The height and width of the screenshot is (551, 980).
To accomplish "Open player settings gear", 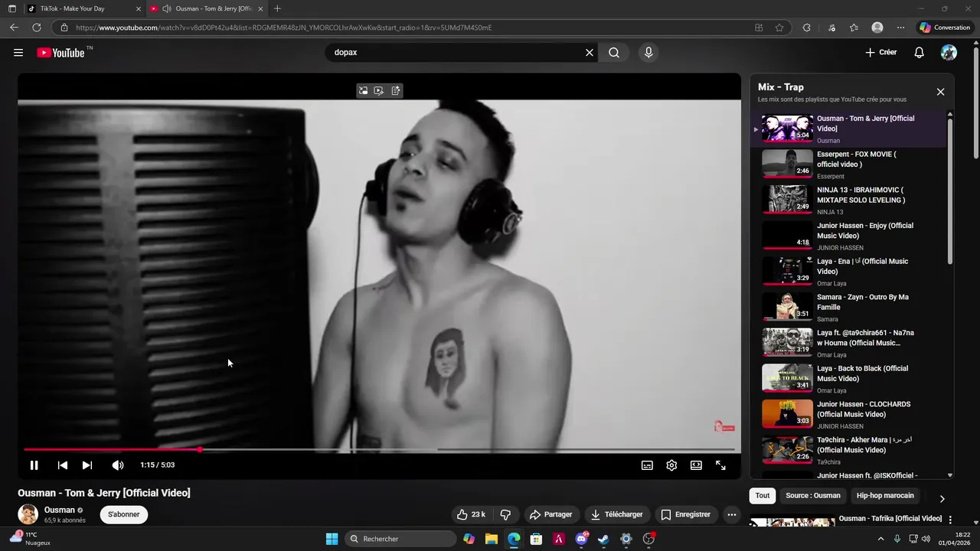I will (x=671, y=465).
